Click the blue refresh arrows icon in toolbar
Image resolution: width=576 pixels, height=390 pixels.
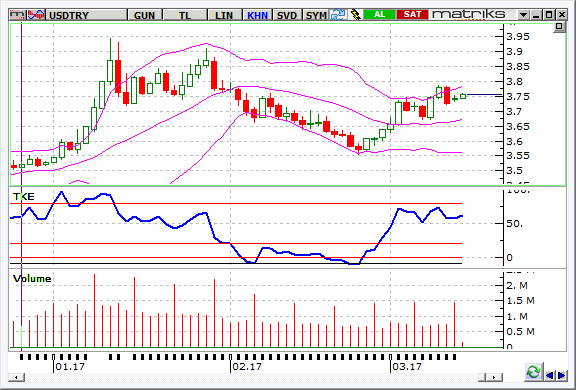[x=338, y=15]
